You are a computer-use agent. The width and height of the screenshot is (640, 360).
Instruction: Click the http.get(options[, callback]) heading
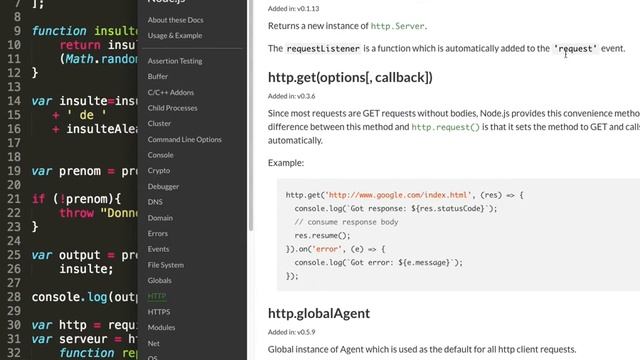click(350, 78)
